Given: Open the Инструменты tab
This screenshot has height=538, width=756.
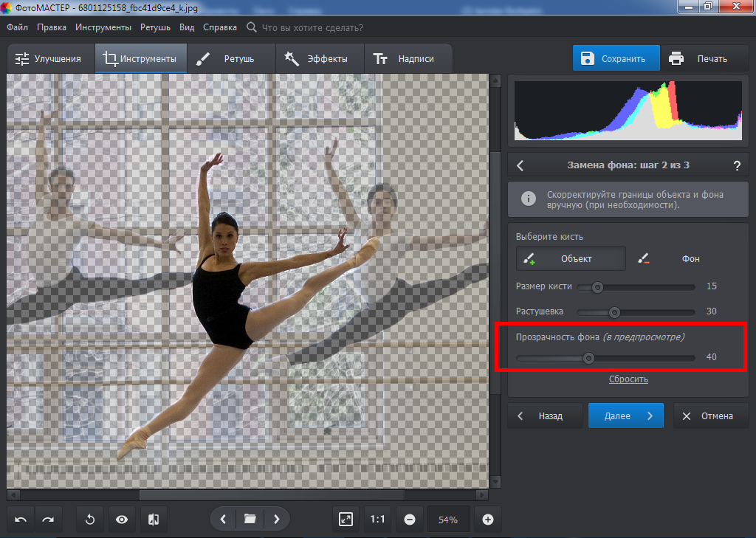Looking at the screenshot, I should tap(140, 59).
